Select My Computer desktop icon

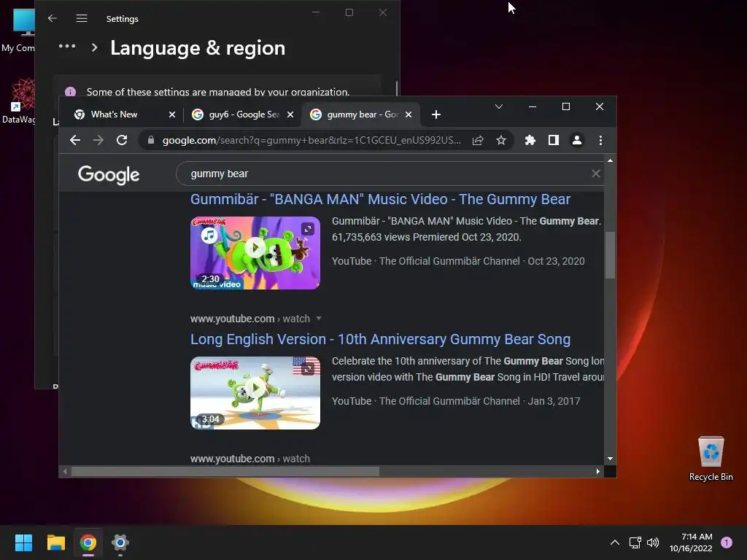[18, 29]
